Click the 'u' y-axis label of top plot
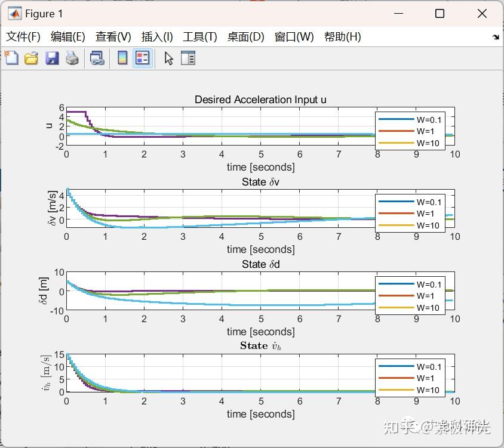504x448 pixels. tap(49, 125)
